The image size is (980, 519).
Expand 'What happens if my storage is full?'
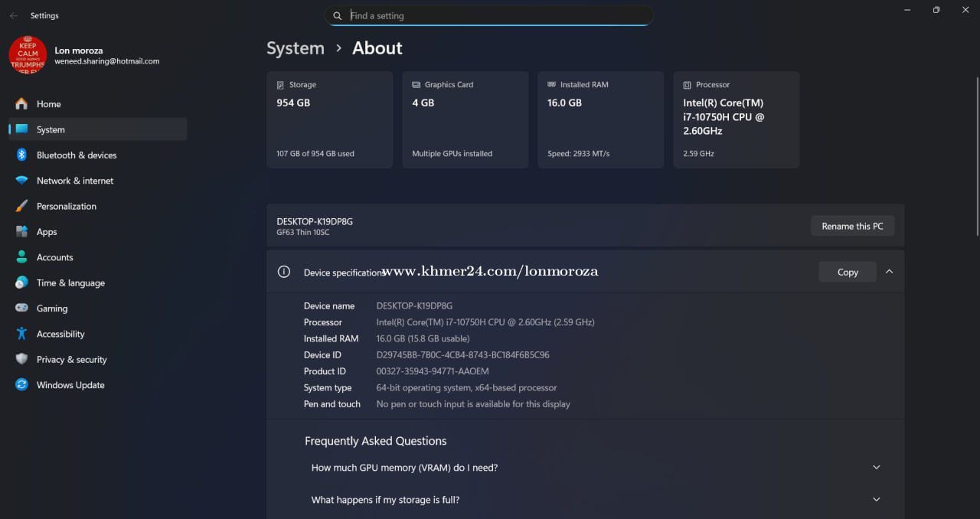(x=877, y=500)
